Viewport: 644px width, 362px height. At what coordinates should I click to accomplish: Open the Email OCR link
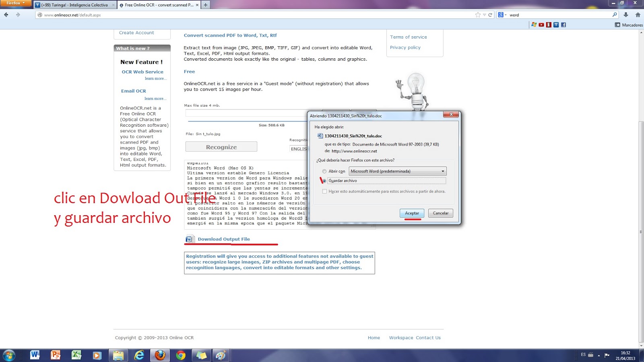(134, 91)
